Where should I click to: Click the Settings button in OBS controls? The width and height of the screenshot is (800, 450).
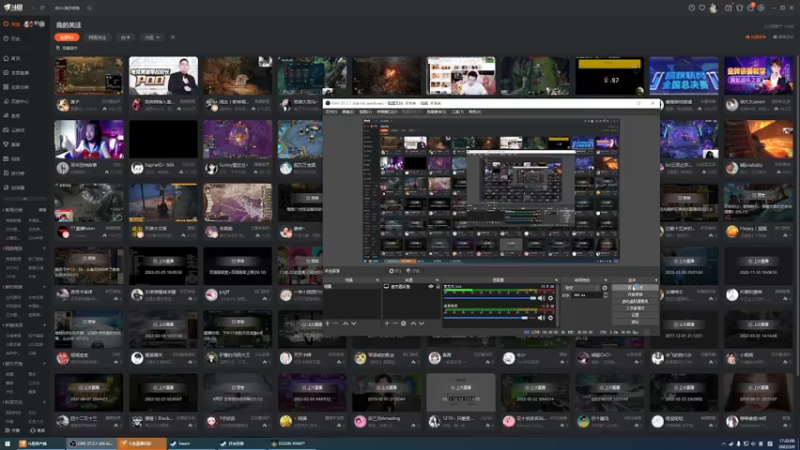(x=635, y=315)
